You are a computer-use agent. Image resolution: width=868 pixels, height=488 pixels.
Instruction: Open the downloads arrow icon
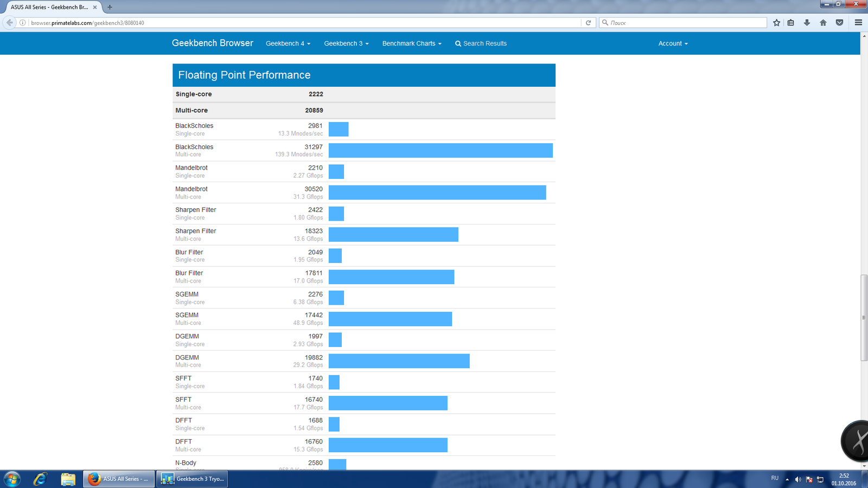[x=807, y=23]
